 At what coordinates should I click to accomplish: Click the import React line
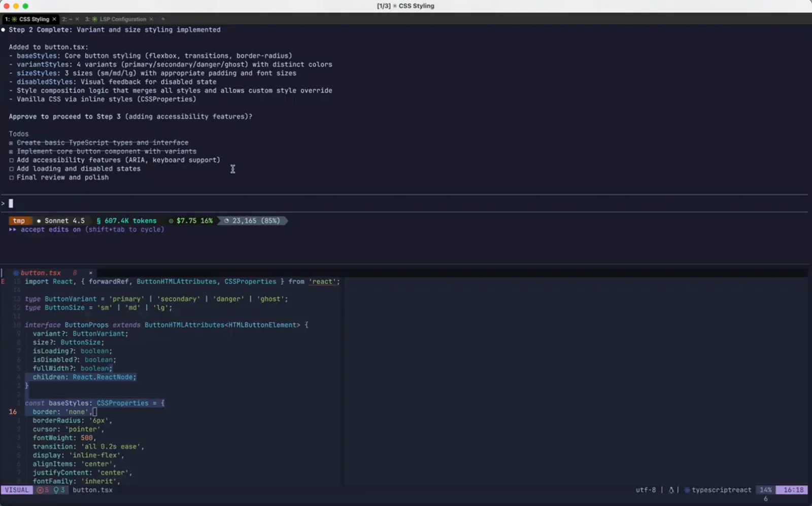click(x=182, y=282)
